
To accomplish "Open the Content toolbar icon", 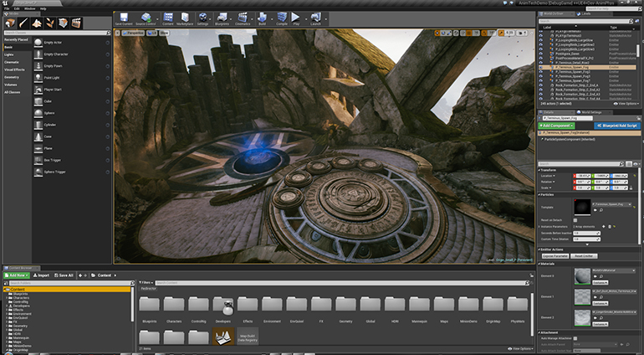I will [168, 18].
